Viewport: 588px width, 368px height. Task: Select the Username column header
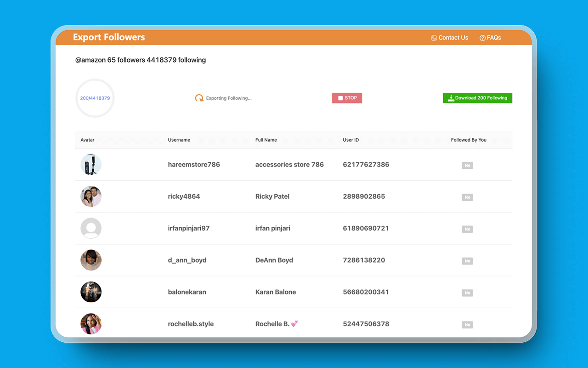(x=179, y=140)
